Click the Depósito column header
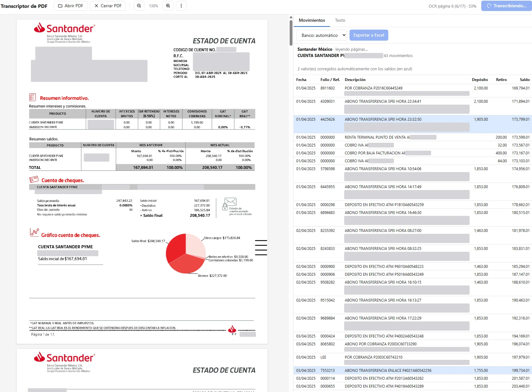Viewport: 532px width, 392px height. 480,80
